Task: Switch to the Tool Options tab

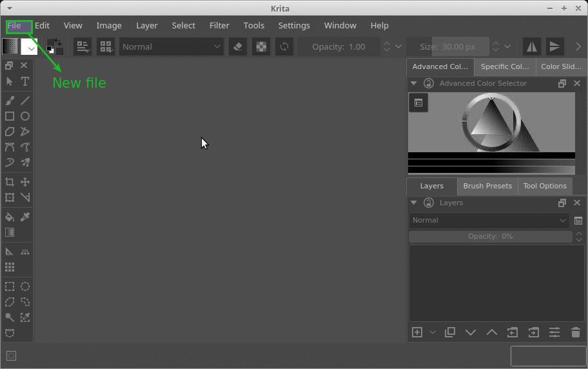Action: pyautogui.click(x=545, y=186)
